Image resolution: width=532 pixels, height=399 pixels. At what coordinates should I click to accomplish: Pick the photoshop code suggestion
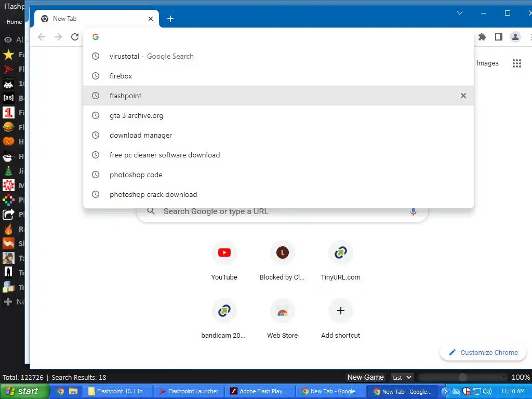[x=278, y=175]
